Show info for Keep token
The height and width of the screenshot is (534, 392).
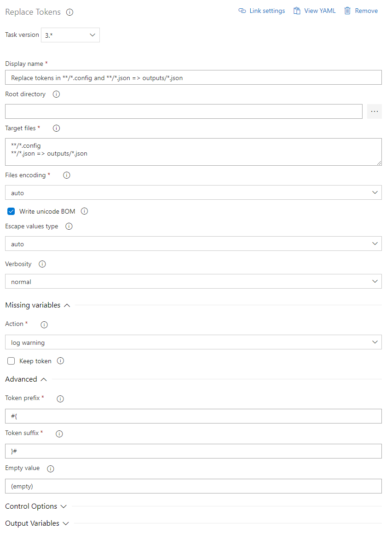(x=60, y=361)
